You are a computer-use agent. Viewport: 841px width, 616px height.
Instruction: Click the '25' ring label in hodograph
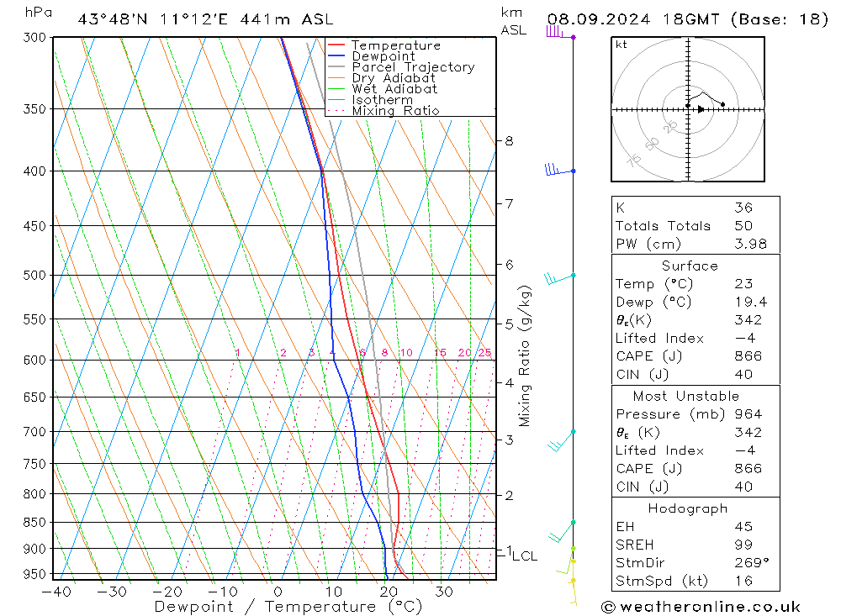click(x=670, y=127)
